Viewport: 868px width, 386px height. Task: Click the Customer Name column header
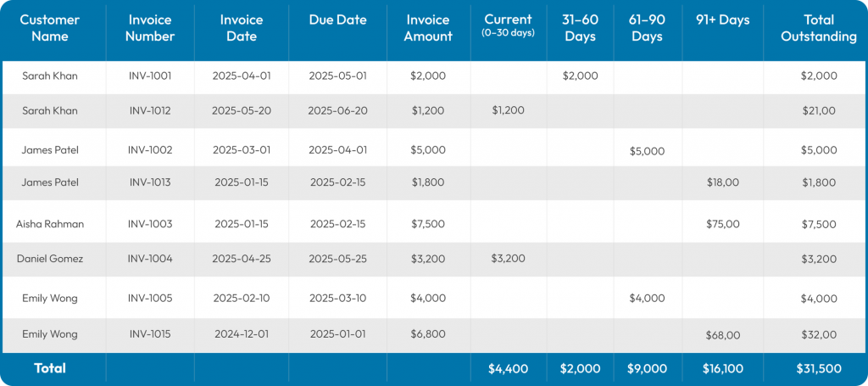[x=50, y=28]
